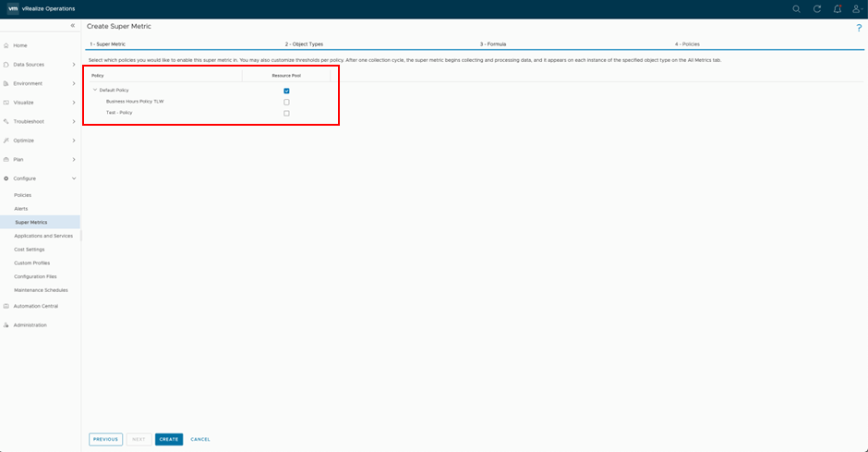Screen dimensions: 868x452
Task: Click the Home icon in sidebar
Action: click(x=6, y=45)
